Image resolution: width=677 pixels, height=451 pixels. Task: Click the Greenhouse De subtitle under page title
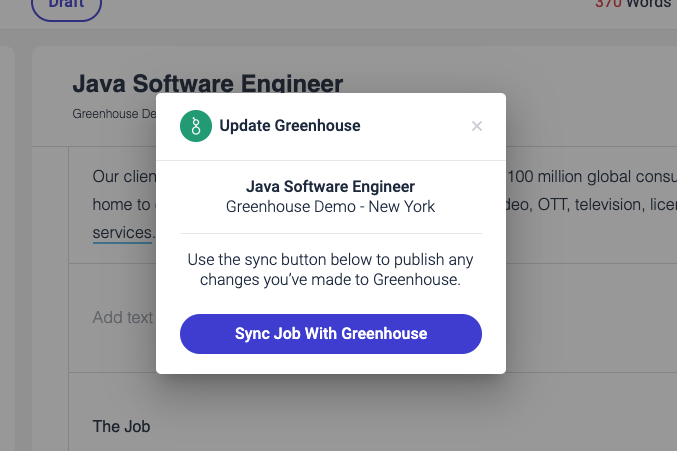tap(114, 114)
